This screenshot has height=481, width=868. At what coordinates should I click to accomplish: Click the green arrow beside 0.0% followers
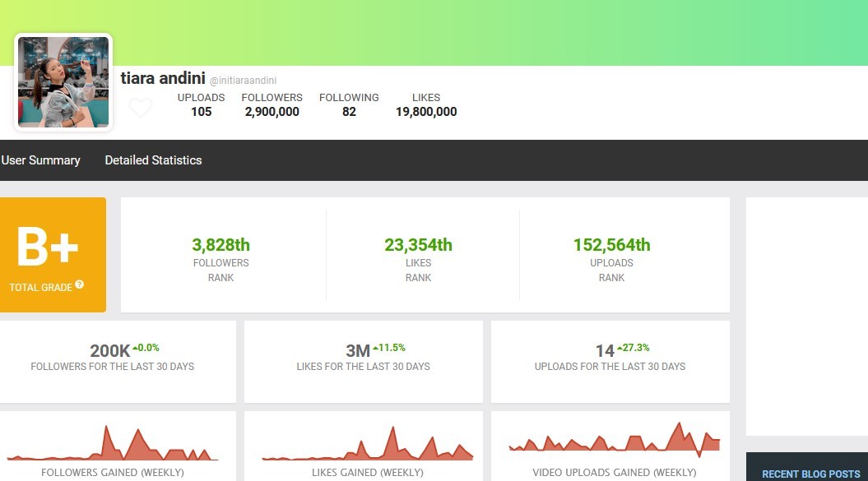[x=135, y=347]
